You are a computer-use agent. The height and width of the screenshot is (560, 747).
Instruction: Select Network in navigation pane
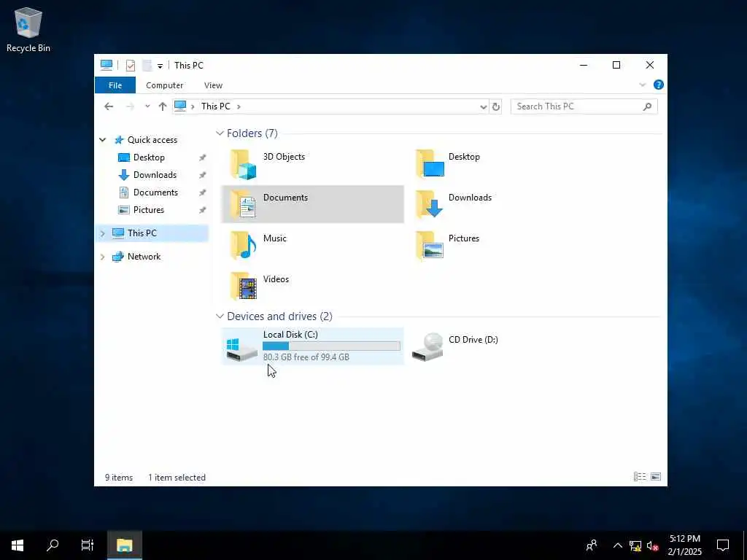(x=144, y=257)
